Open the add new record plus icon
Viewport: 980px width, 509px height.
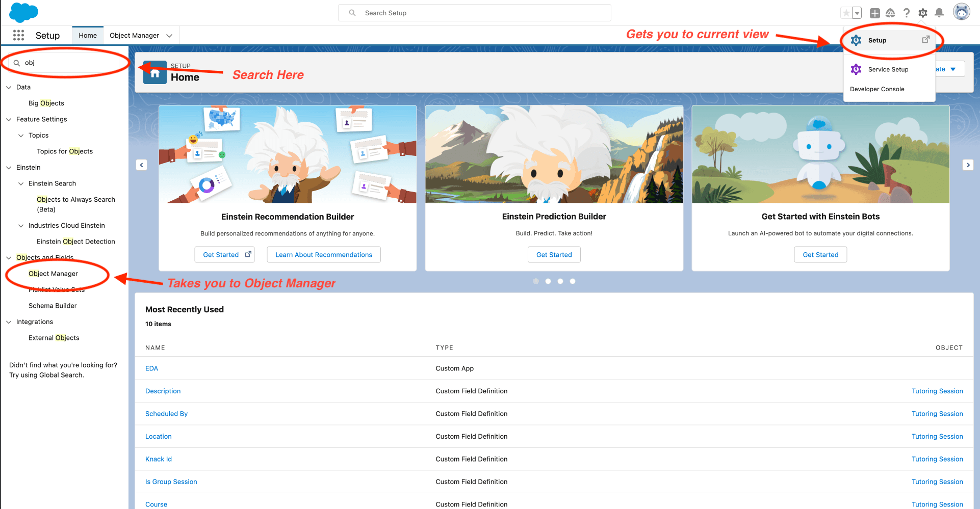[x=874, y=12]
